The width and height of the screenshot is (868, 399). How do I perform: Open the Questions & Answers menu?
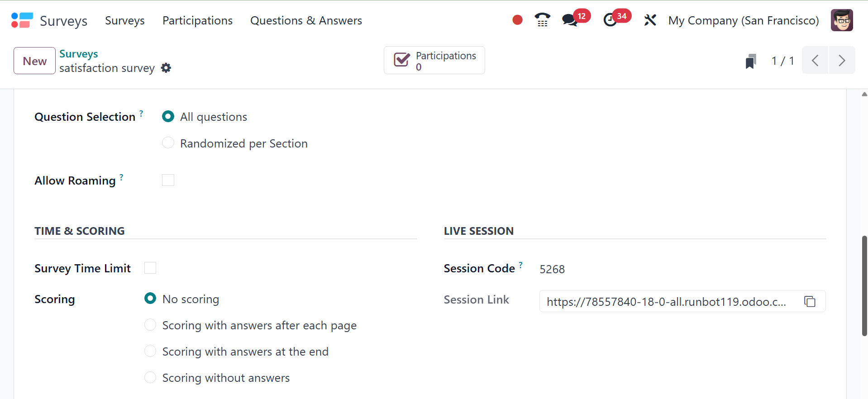tap(306, 20)
